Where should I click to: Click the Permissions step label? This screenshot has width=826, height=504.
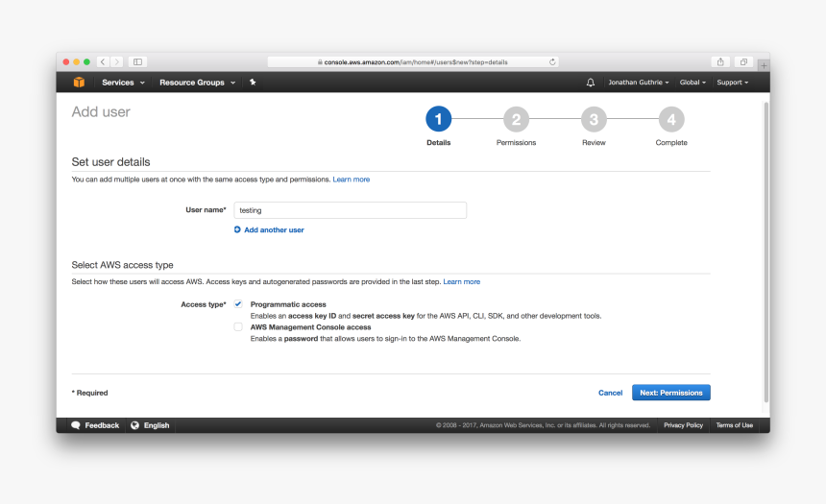pos(517,143)
